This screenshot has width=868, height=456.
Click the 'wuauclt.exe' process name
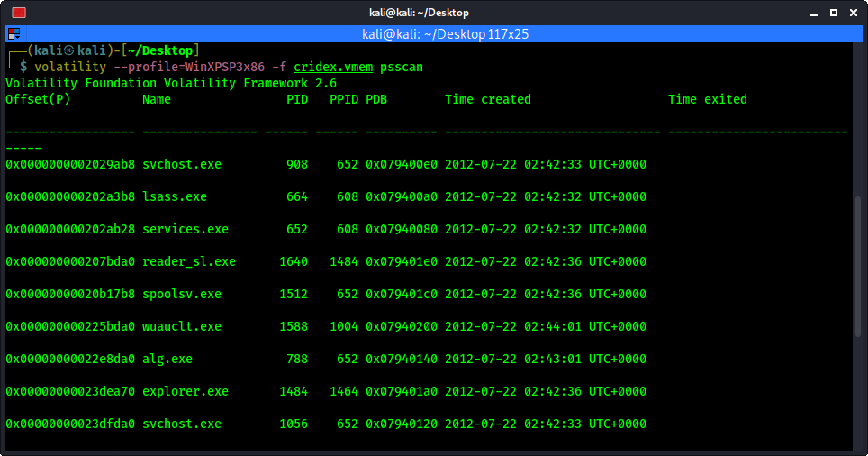[182, 327]
